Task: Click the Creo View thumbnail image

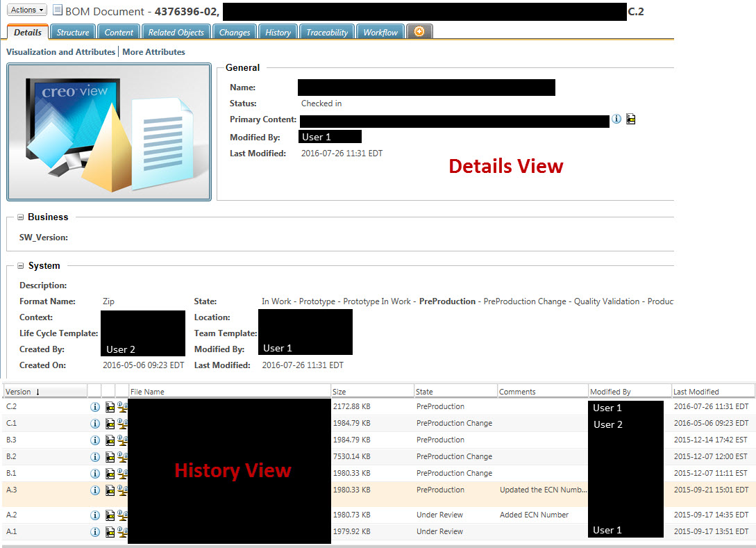Action: [109, 131]
